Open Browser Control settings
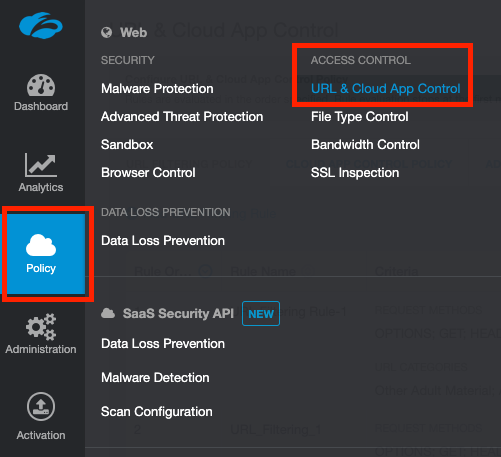 click(148, 173)
